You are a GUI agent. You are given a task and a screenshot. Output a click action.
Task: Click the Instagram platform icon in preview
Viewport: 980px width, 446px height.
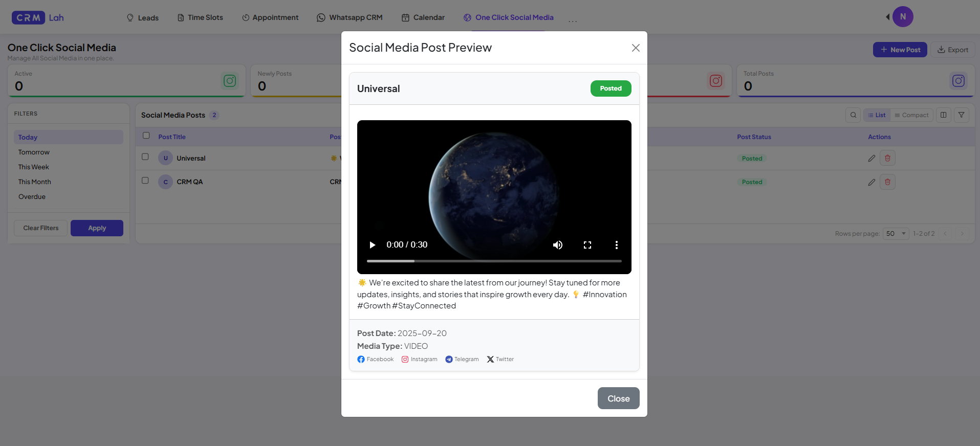[x=405, y=360]
